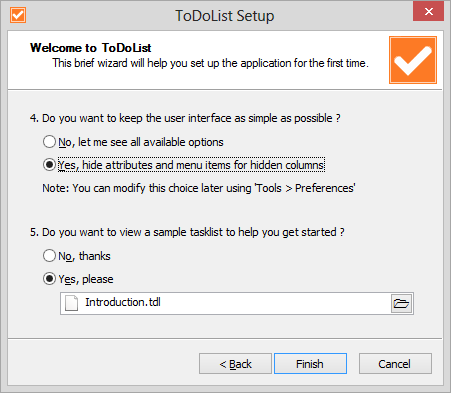Click the folder browse icon beside Introduction.tdl

click(401, 303)
